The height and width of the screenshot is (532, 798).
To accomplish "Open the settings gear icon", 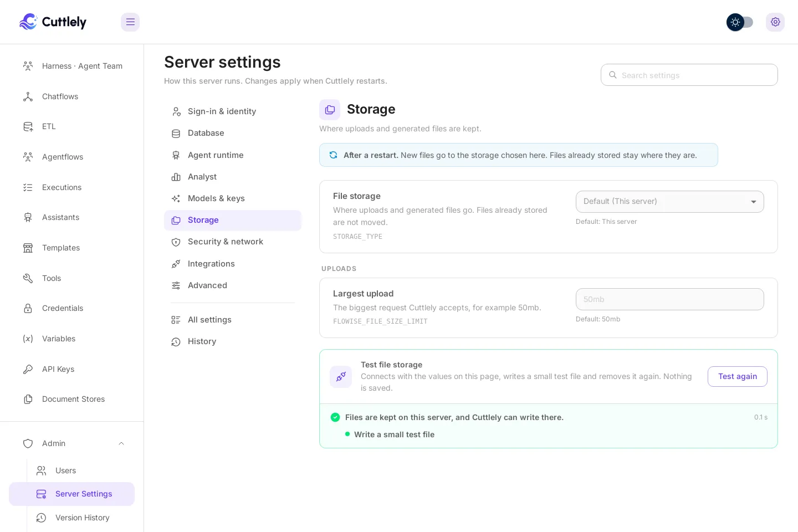I will tap(775, 22).
